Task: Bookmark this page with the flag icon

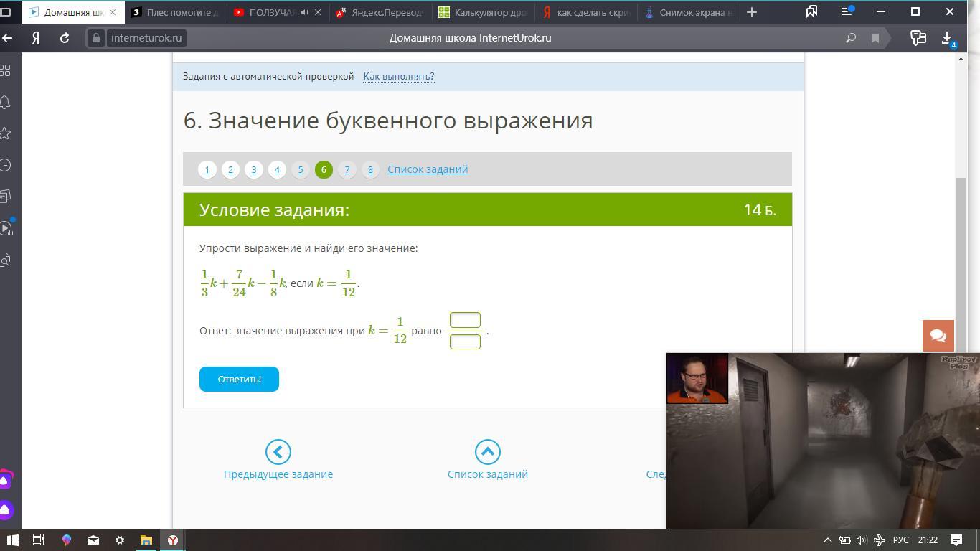Action: (875, 38)
